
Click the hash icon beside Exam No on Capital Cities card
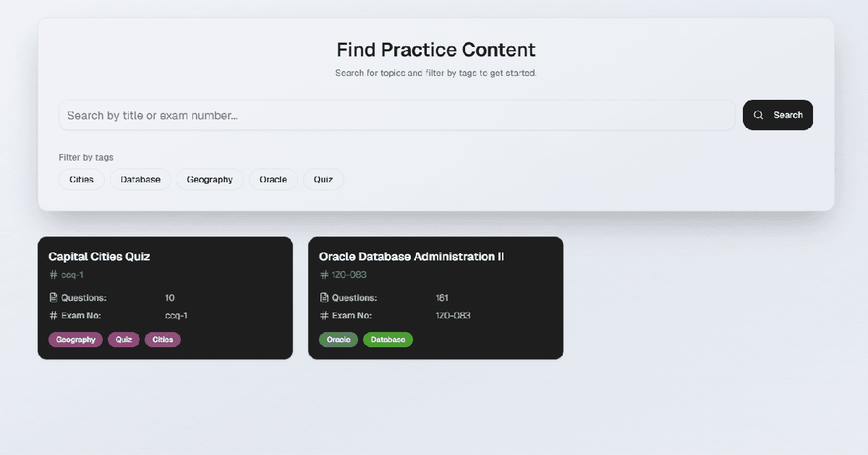click(52, 315)
